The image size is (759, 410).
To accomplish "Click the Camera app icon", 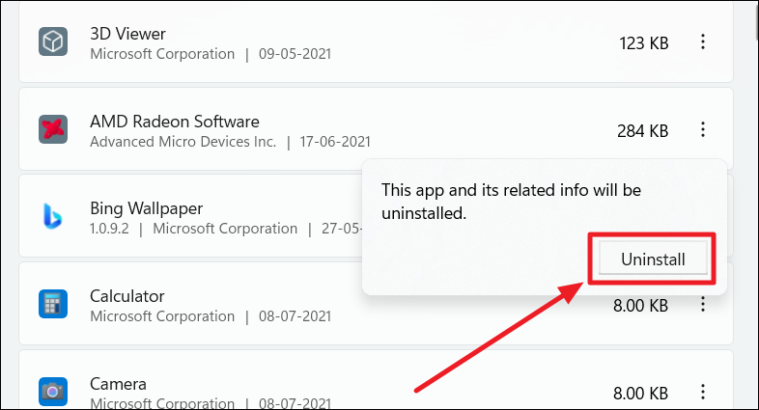I will coord(53,391).
